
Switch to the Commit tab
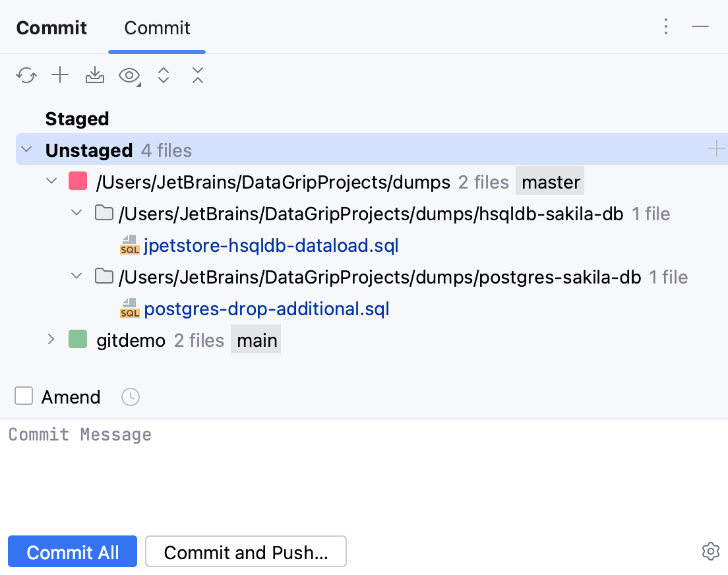pos(157,28)
